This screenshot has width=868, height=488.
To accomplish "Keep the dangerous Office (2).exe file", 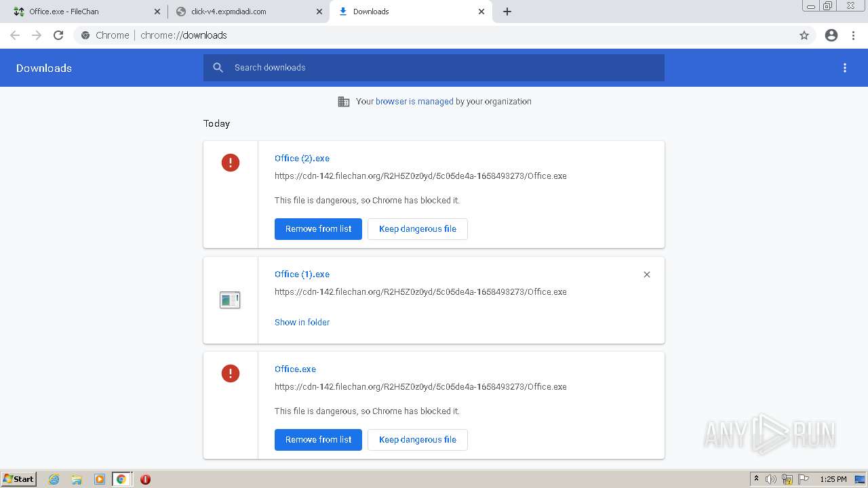I will pos(417,229).
